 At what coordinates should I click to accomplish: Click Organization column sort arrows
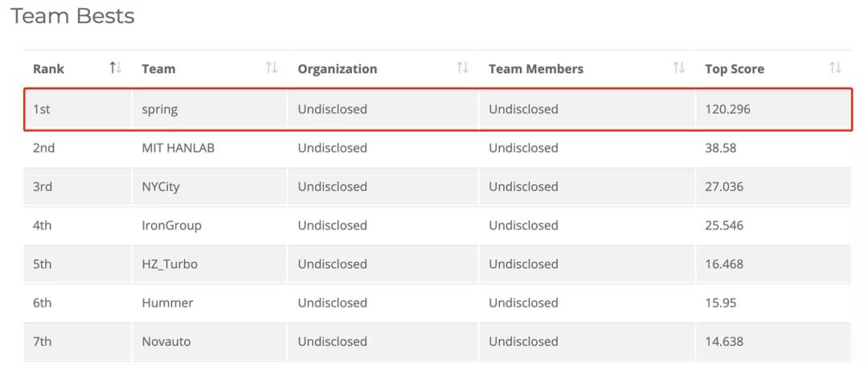(x=462, y=68)
